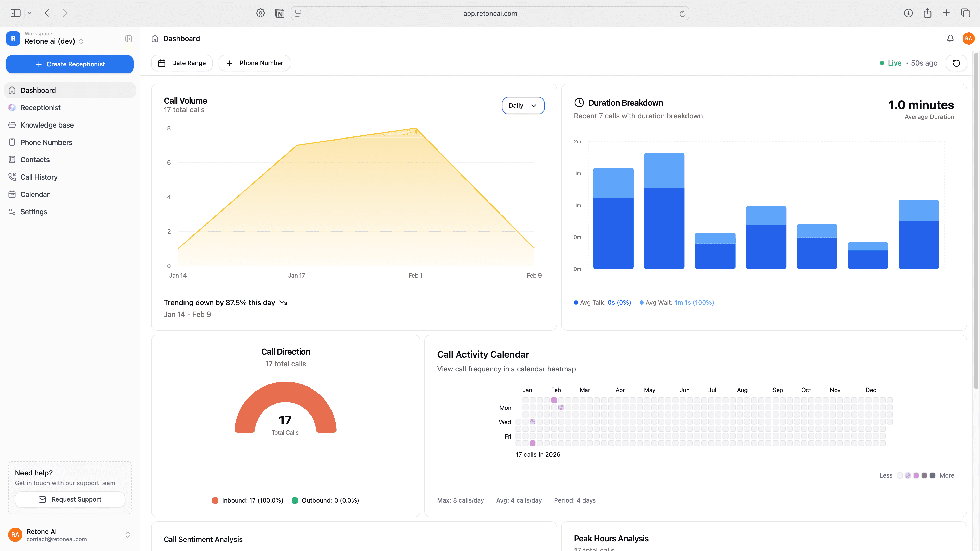This screenshot has width=980, height=551.
Task: Go to the Knowledge base page
Action: [x=47, y=125]
